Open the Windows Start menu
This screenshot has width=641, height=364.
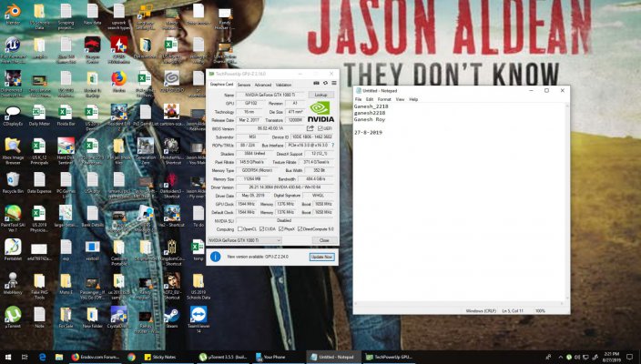pyautogui.click(x=8, y=357)
